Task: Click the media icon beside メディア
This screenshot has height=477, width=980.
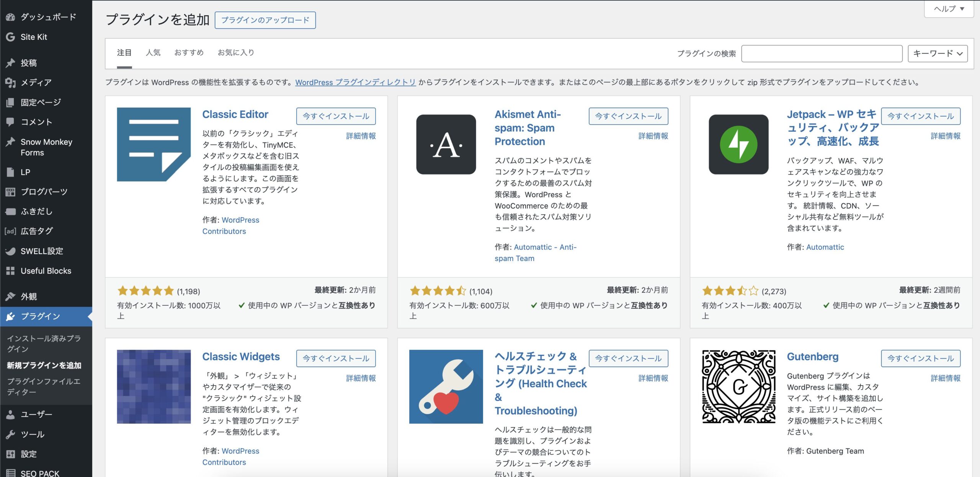Action: coord(10,82)
